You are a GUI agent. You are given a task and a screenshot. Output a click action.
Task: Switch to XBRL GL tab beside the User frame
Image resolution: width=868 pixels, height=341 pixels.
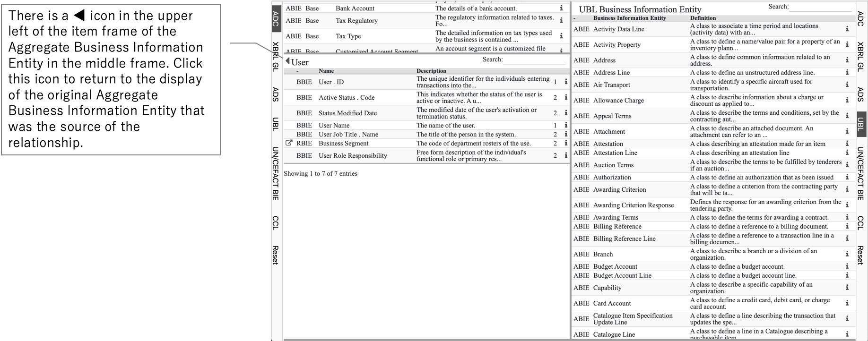pos(276,56)
